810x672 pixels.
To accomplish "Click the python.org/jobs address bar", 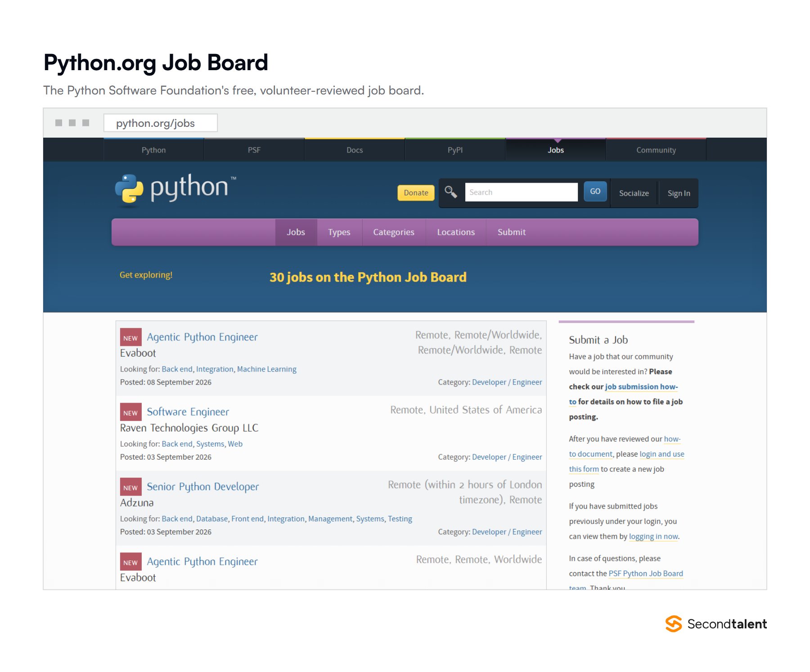I will point(160,123).
